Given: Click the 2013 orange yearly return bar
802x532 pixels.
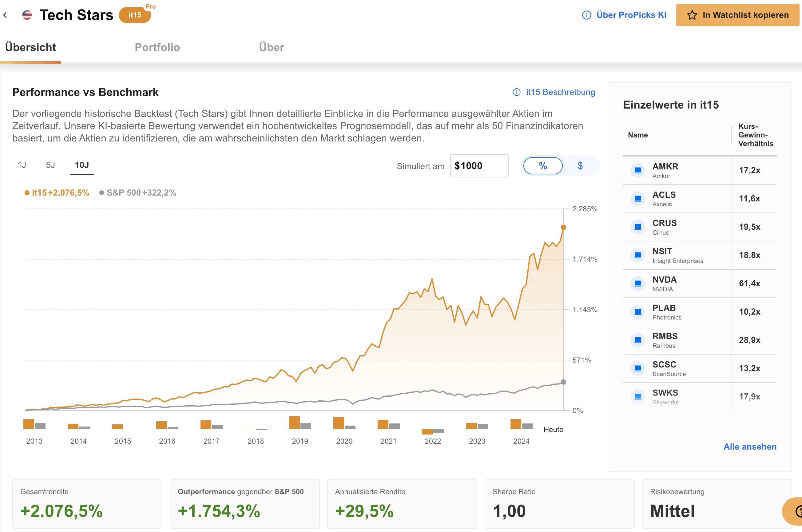Looking at the screenshot, I should (x=29, y=424).
